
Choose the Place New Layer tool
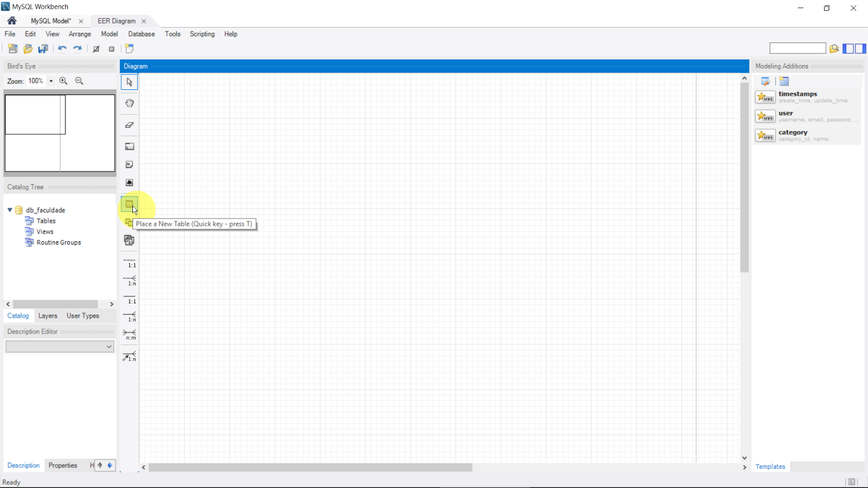click(x=129, y=146)
